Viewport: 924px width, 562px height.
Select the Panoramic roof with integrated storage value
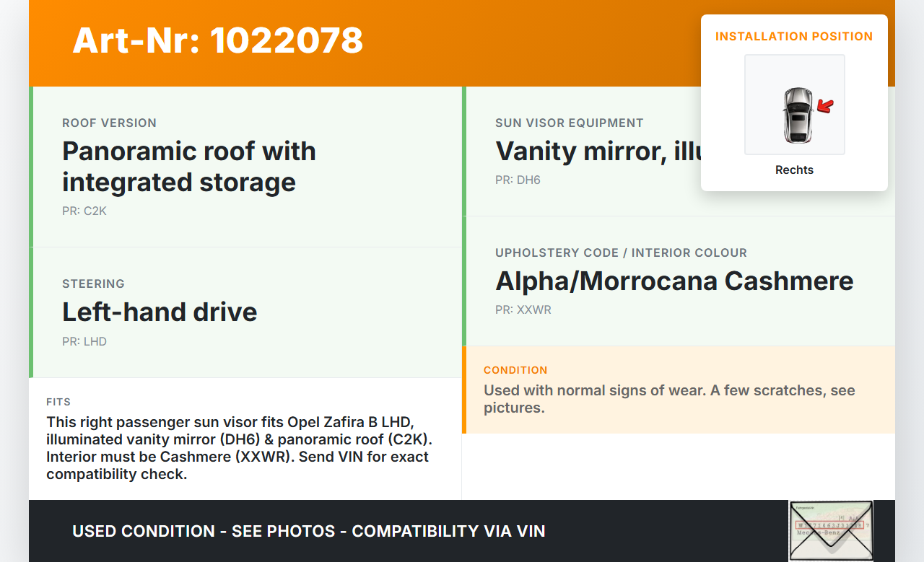click(189, 167)
